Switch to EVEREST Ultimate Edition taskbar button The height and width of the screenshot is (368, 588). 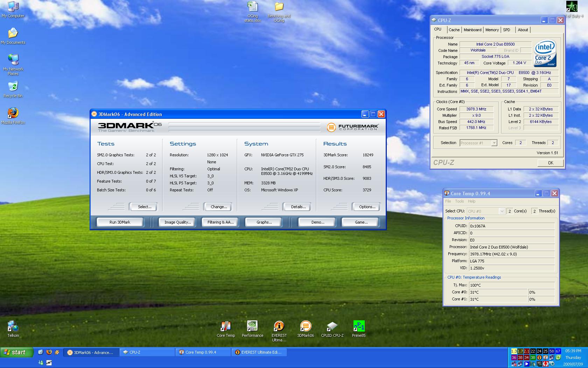[259, 352]
